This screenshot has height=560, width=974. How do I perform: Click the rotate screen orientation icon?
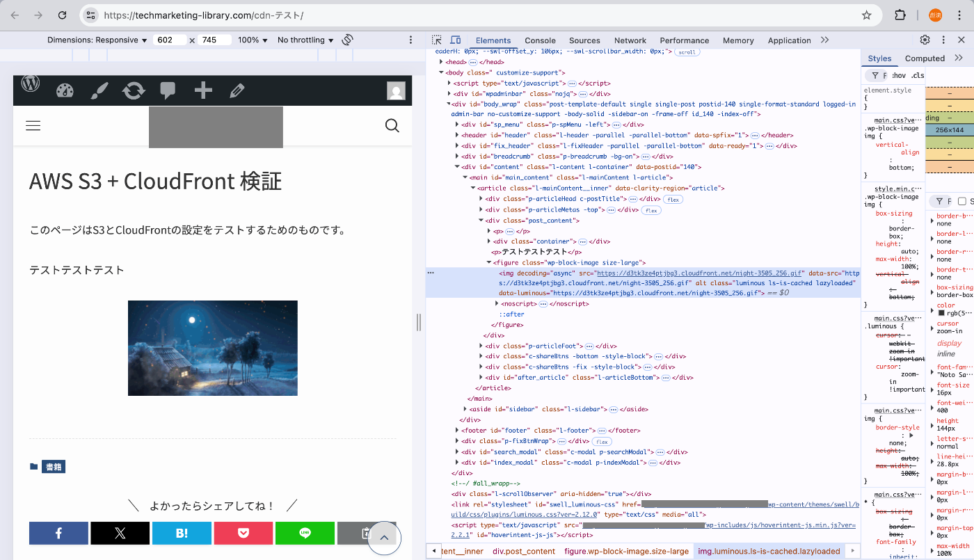(348, 40)
